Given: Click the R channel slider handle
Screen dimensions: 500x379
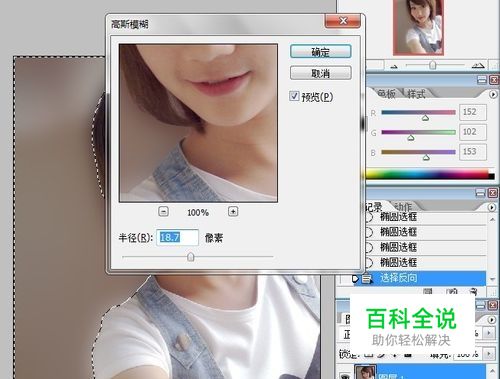Looking at the screenshot, I should 425,118.
